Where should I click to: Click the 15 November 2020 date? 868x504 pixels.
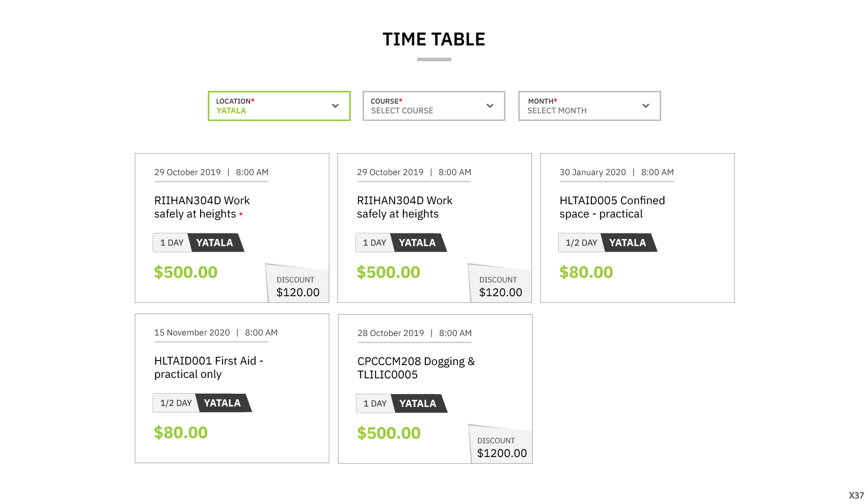pyautogui.click(x=192, y=333)
